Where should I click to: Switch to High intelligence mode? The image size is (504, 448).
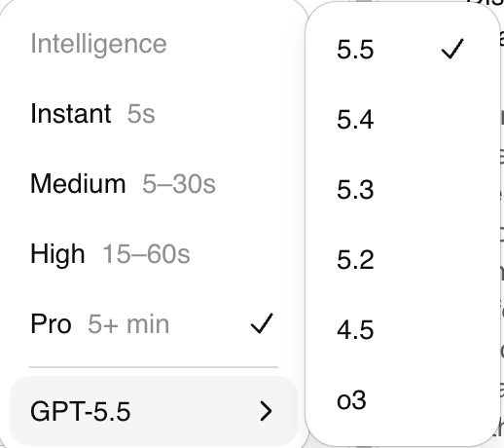[x=154, y=254]
